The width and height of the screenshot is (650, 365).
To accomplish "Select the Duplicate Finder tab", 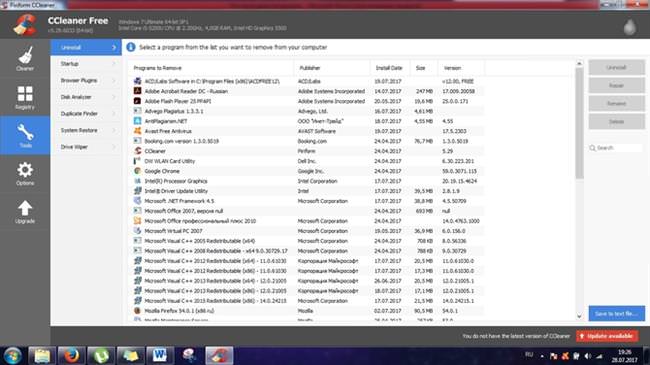I will (86, 114).
